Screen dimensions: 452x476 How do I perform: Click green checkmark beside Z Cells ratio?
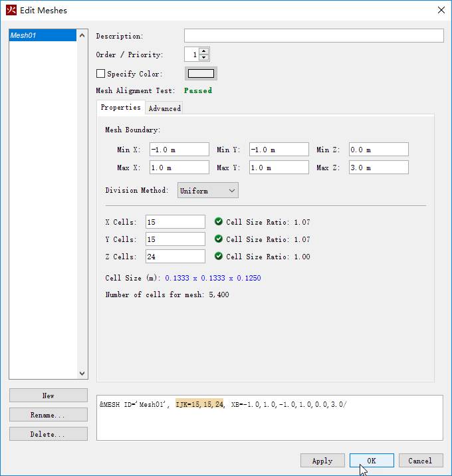[219, 257]
